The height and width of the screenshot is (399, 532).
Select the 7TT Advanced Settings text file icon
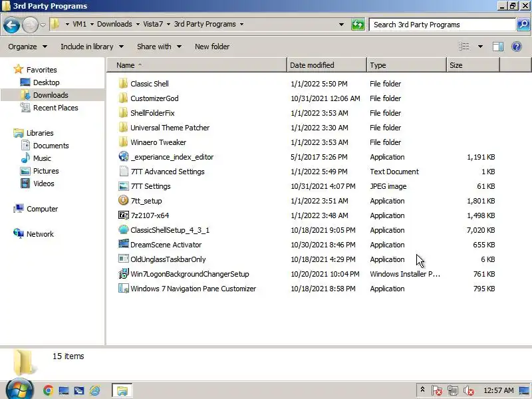tap(124, 171)
